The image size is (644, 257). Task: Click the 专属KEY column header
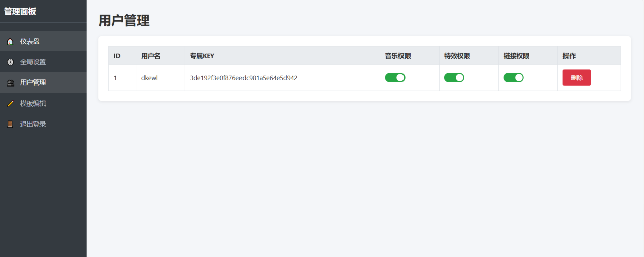(202, 56)
